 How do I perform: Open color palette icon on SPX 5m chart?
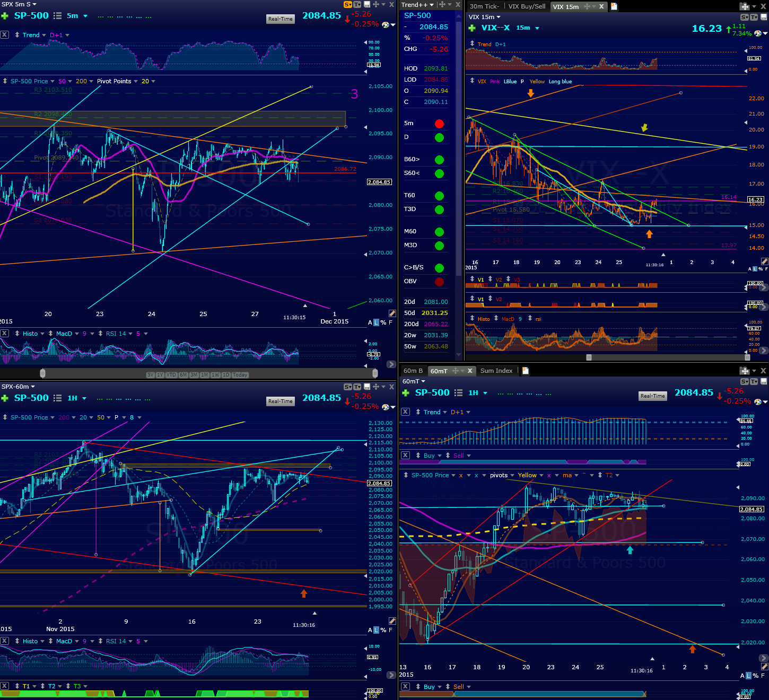[x=386, y=24]
